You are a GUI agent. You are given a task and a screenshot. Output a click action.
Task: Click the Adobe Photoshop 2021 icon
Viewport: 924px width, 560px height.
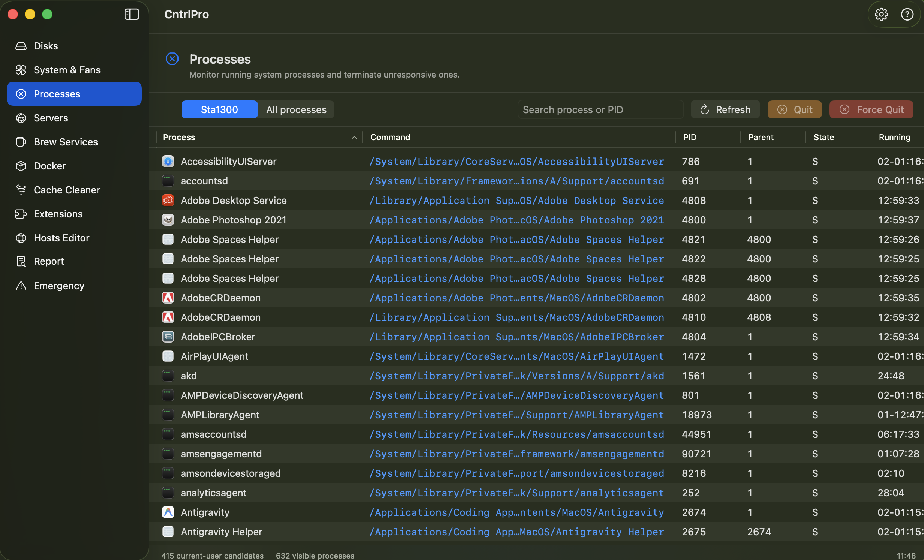point(168,220)
